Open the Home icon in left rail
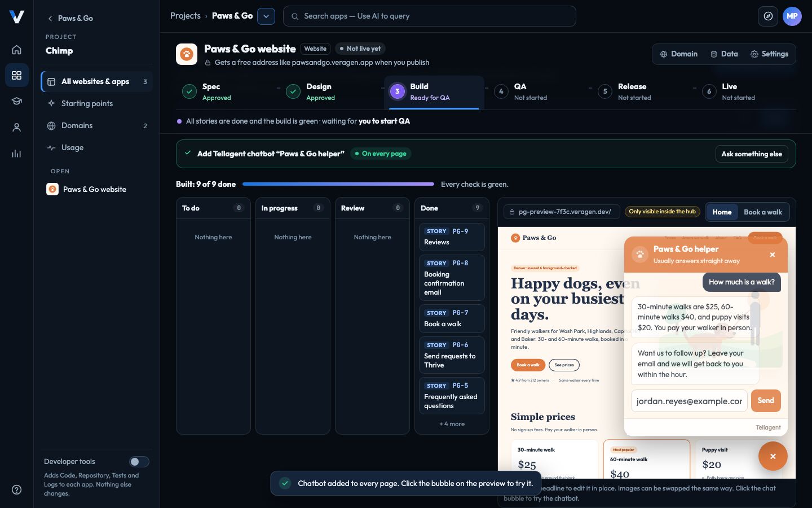Image resolution: width=812 pixels, height=508 pixels. pyautogui.click(x=16, y=50)
